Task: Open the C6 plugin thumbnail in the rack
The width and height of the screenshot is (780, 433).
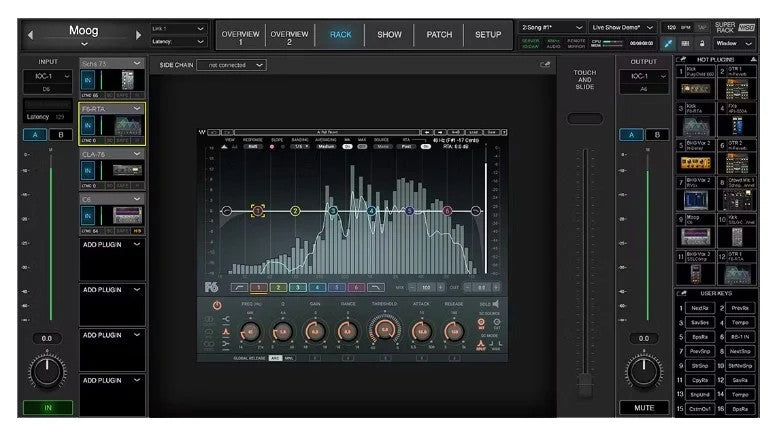Action: [127, 216]
